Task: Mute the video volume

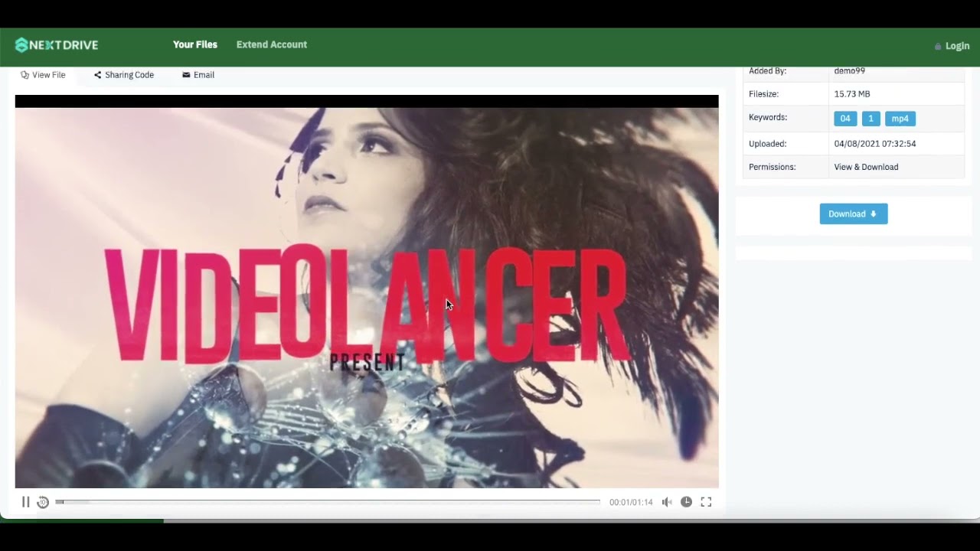Action: [x=667, y=502]
